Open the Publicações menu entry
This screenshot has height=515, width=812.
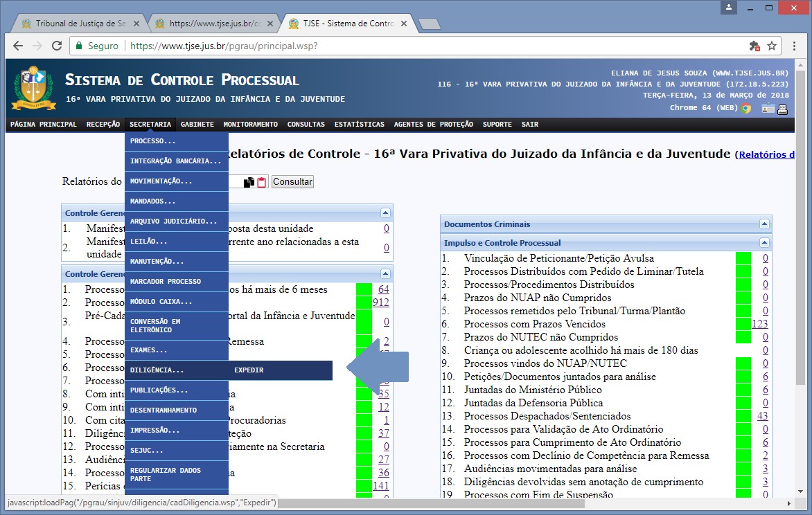tap(159, 390)
